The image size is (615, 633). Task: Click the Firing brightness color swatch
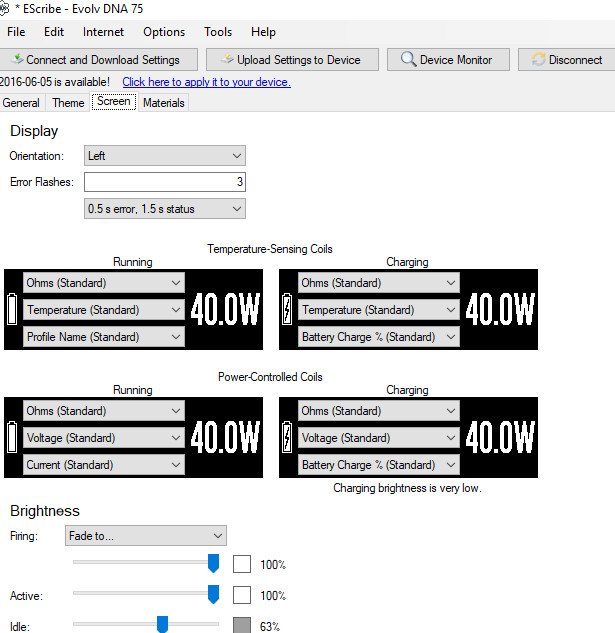(x=241, y=565)
